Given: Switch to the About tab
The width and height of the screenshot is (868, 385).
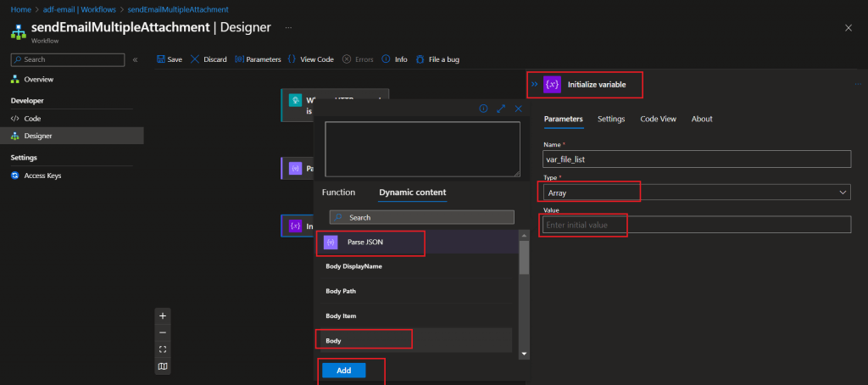Looking at the screenshot, I should pyautogui.click(x=702, y=119).
